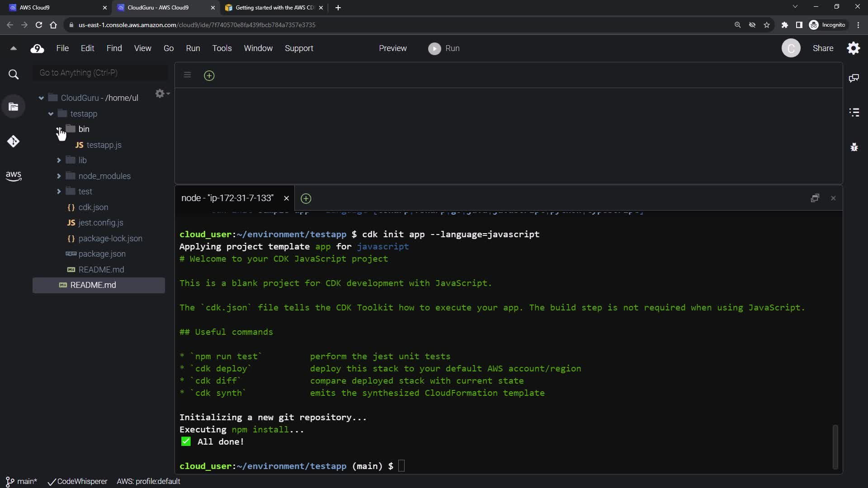Expand the node_modules folder
Image resolution: width=868 pixels, height=488 pixels.
(59, 176)
